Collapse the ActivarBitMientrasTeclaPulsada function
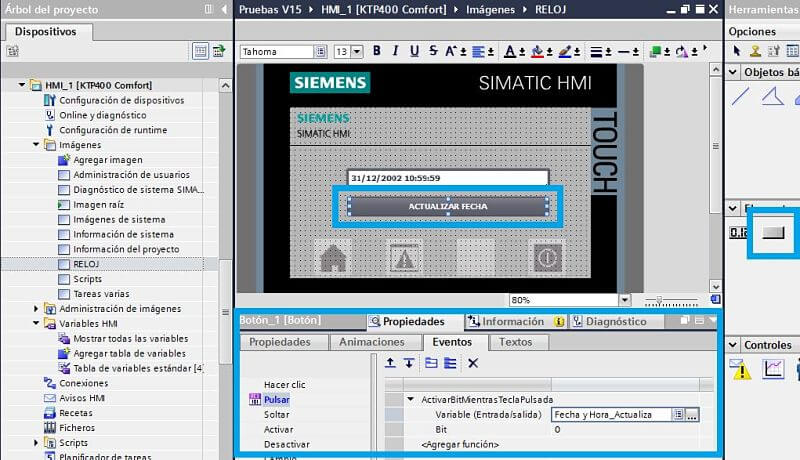 tap(410, 399)
